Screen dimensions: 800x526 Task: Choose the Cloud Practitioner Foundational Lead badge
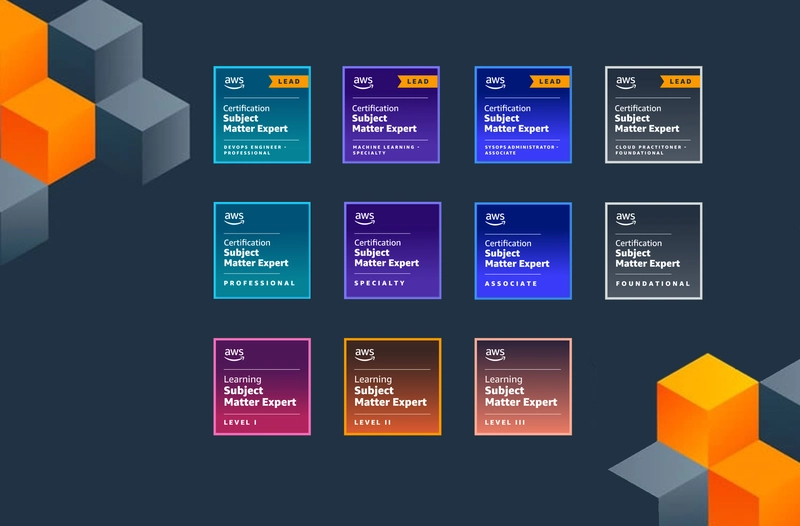coord(653,115)
